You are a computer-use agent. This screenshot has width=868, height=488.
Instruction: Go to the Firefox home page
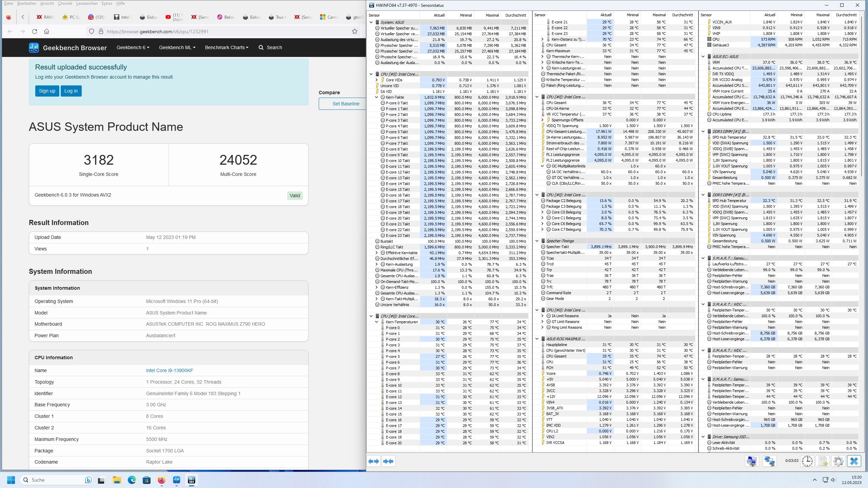pos(47,32)
